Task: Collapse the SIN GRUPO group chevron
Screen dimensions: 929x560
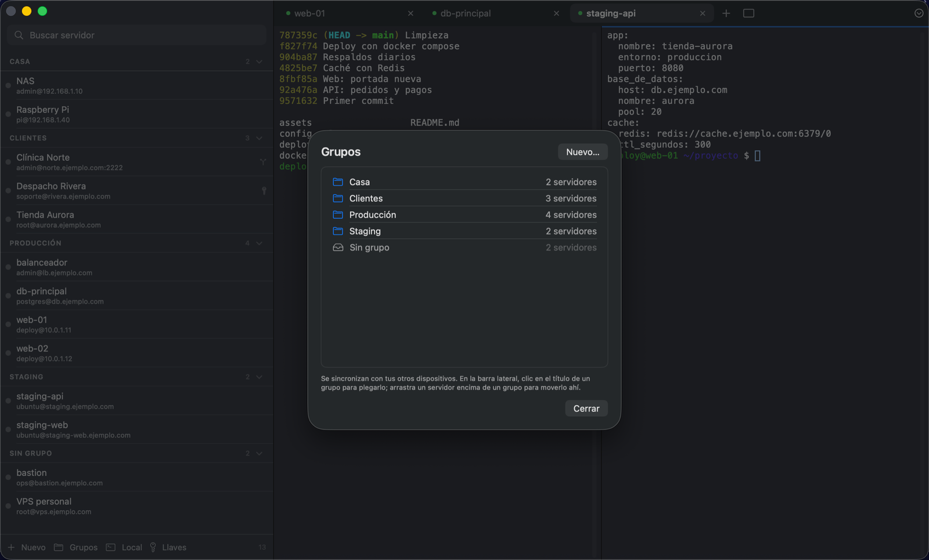Action: [259, 453]
